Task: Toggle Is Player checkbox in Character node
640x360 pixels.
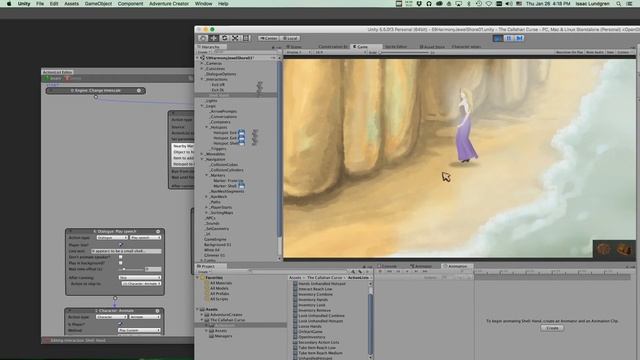Action: (x=120, y=324)
